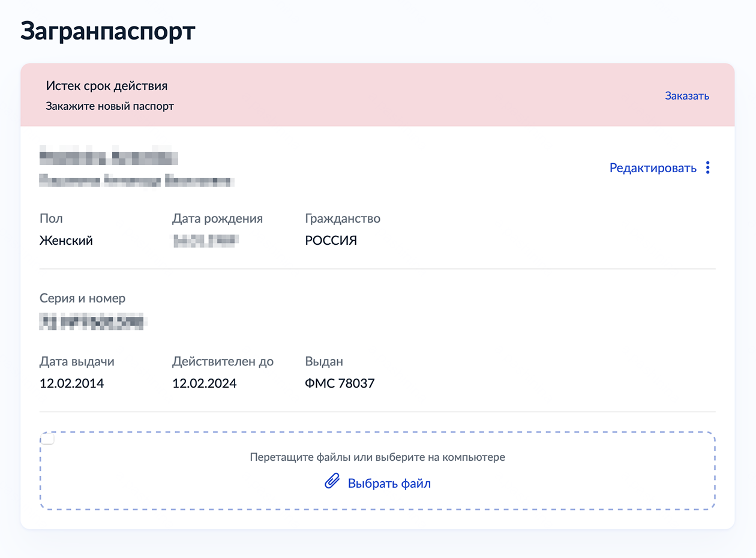Click the Дата выдачи label
The image size is (756, 558).
tap(77, 362)
